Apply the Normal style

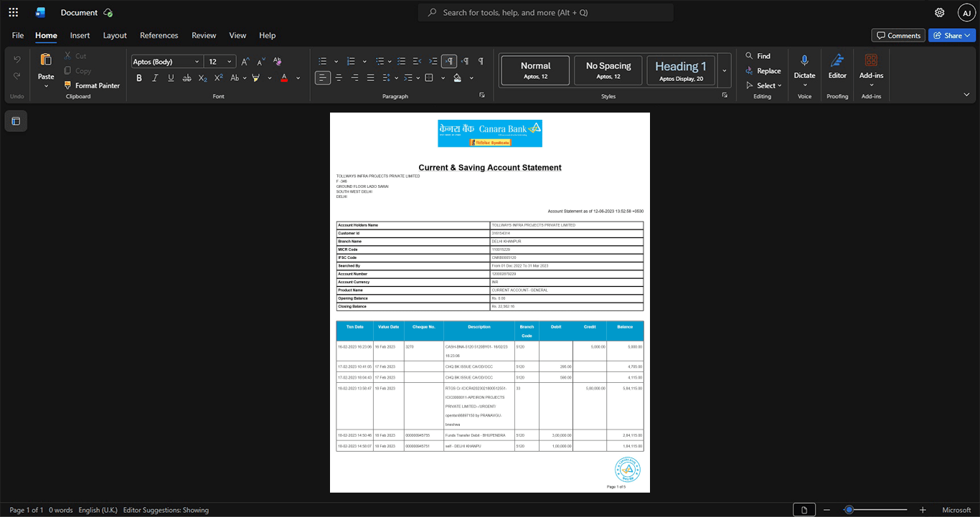(536, 70)
